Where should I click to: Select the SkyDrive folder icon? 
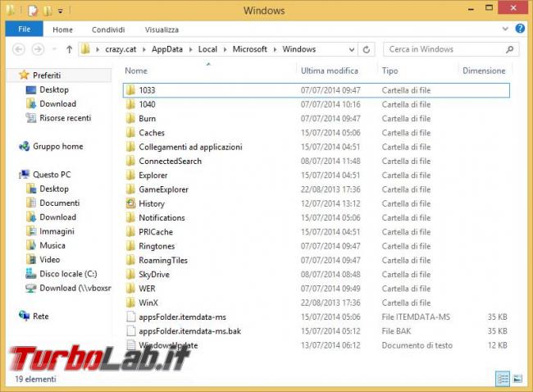130,275
